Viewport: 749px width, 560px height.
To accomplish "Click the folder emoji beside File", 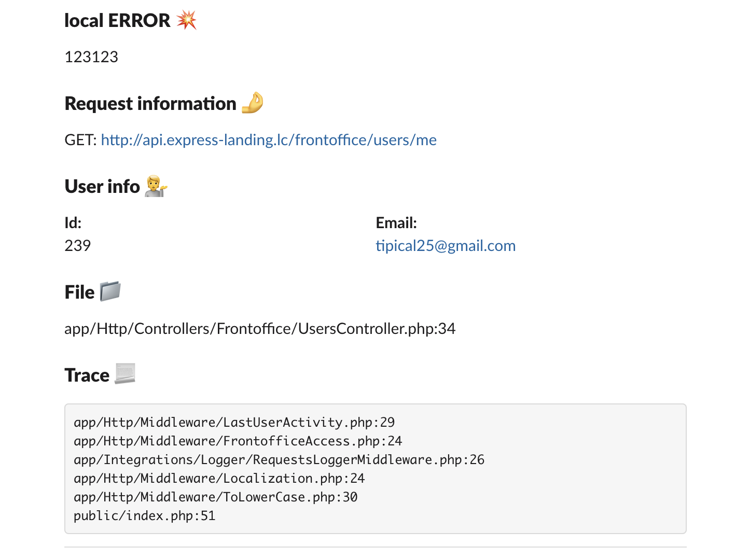I will [x=110, y=291].
